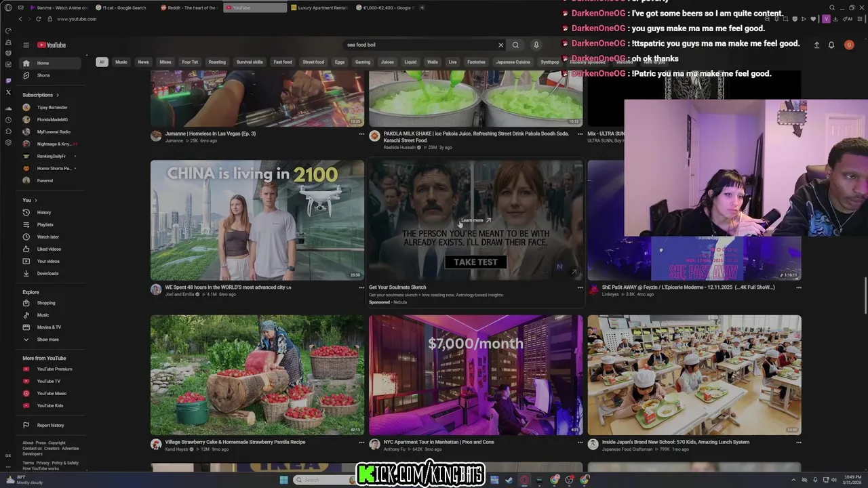The width and height of the screenshot is (868, 488).
Task: Click Learn more on the Nebula ad
Action: click(x=475, y=220)
